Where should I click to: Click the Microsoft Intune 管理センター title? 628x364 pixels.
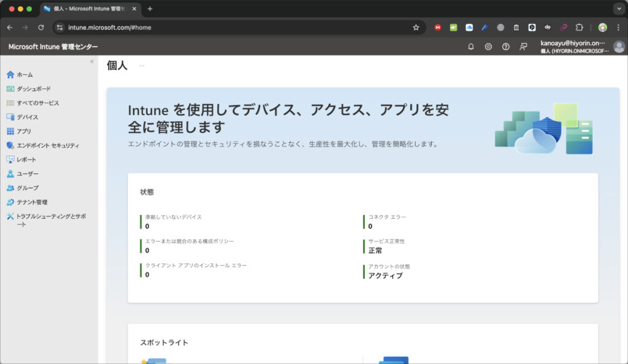(53, 47)
